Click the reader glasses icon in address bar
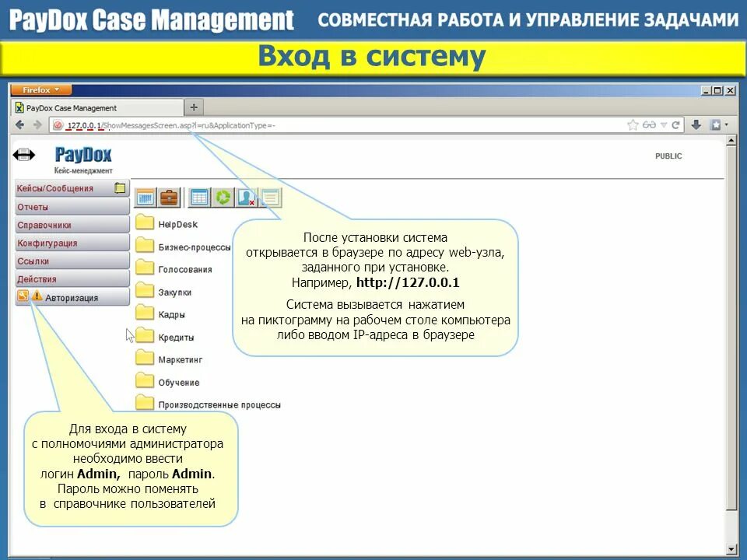Image resolution: width=747 pixels, height=560 pixels. point(649,124)
